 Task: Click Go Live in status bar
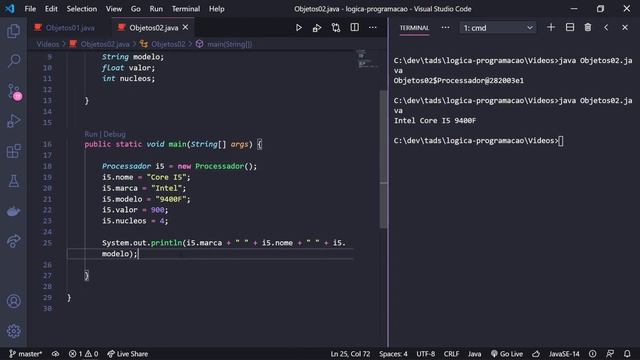click(507, 354)
